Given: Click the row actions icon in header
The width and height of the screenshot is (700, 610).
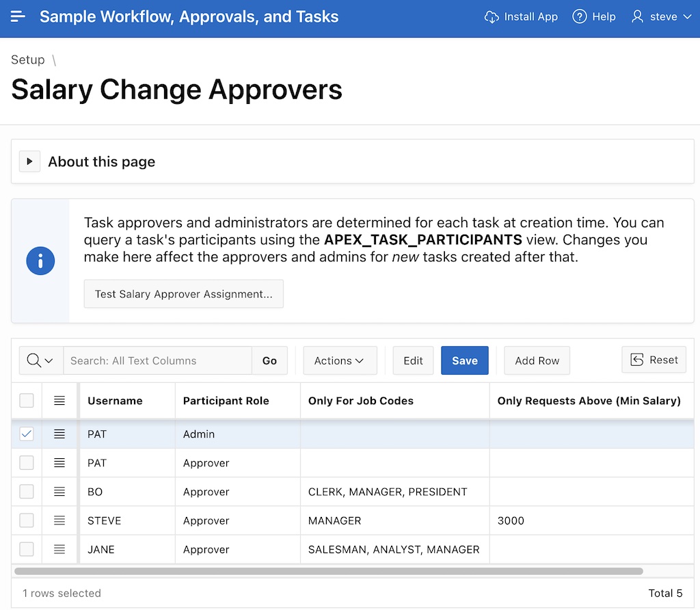Looking at the screenshot, I should pos(59,401).
